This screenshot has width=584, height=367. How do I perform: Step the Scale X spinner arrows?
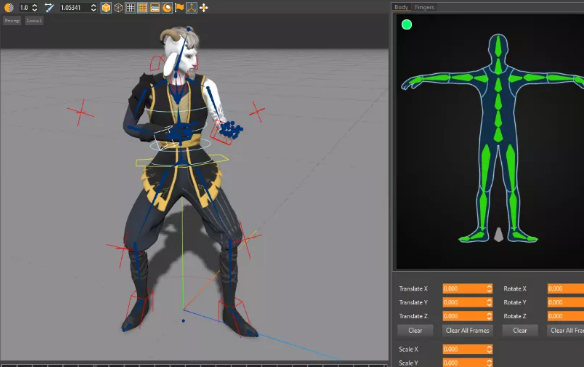coord(489,349)
